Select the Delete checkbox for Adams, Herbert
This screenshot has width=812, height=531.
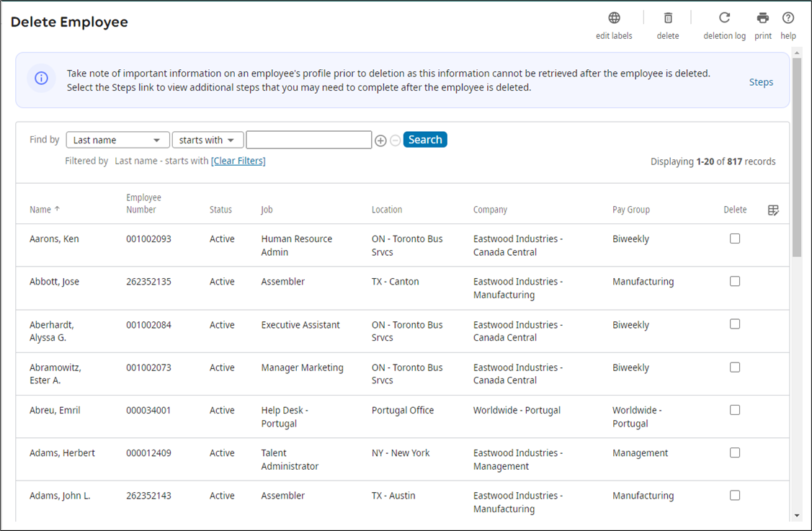click(735, 452)
